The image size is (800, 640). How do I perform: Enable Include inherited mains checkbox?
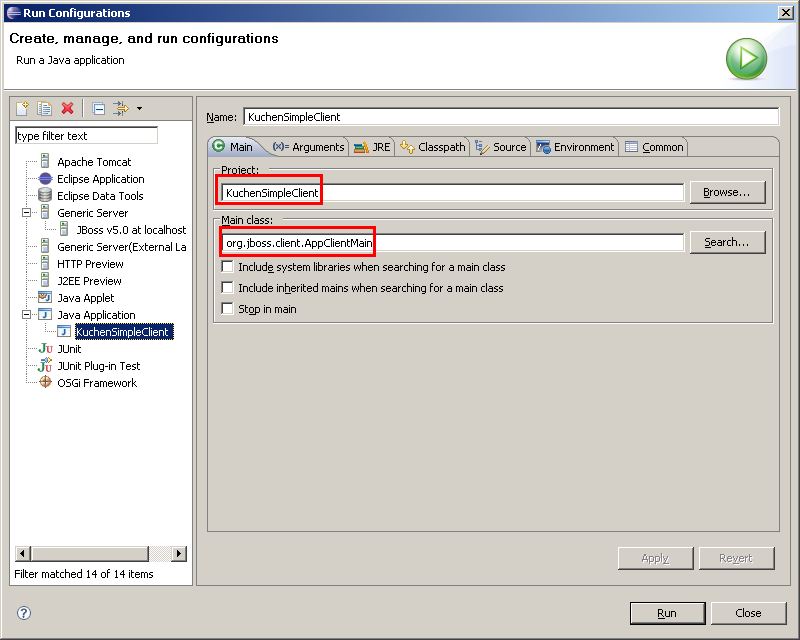228,287
